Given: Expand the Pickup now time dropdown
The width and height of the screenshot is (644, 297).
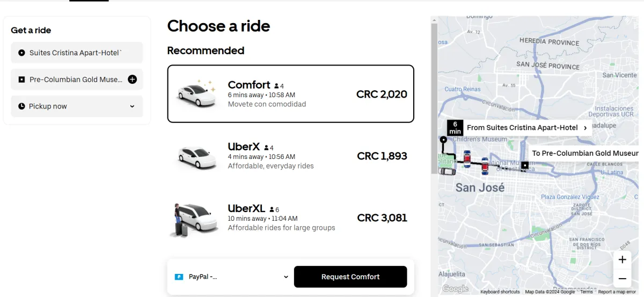Looking at the screenshot, I should pyautogui.click(x=132, y=106).
